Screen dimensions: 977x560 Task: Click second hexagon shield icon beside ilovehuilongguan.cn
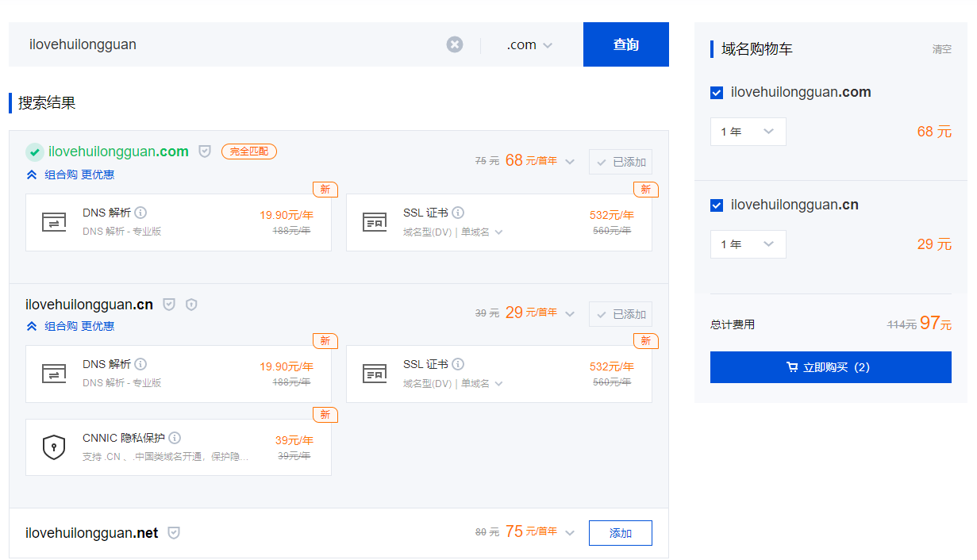point(190,305)
